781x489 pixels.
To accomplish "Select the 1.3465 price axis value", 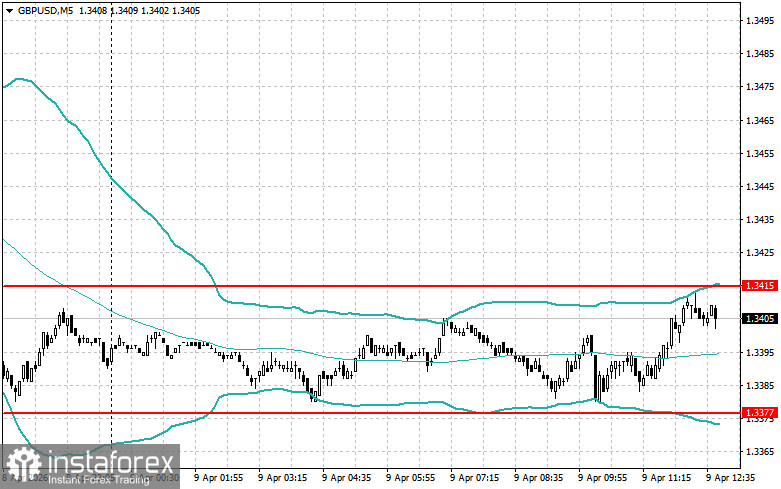I will tap(760, 120).
